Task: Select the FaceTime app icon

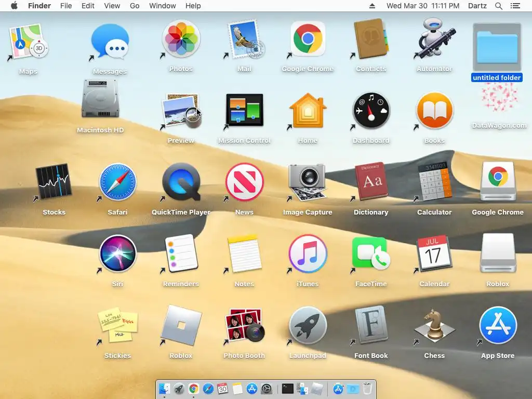Action: (x=371, y=253)
